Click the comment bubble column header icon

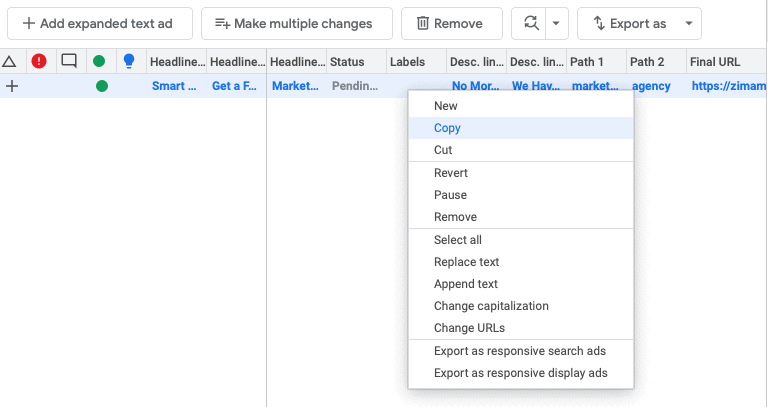(69, 61)
